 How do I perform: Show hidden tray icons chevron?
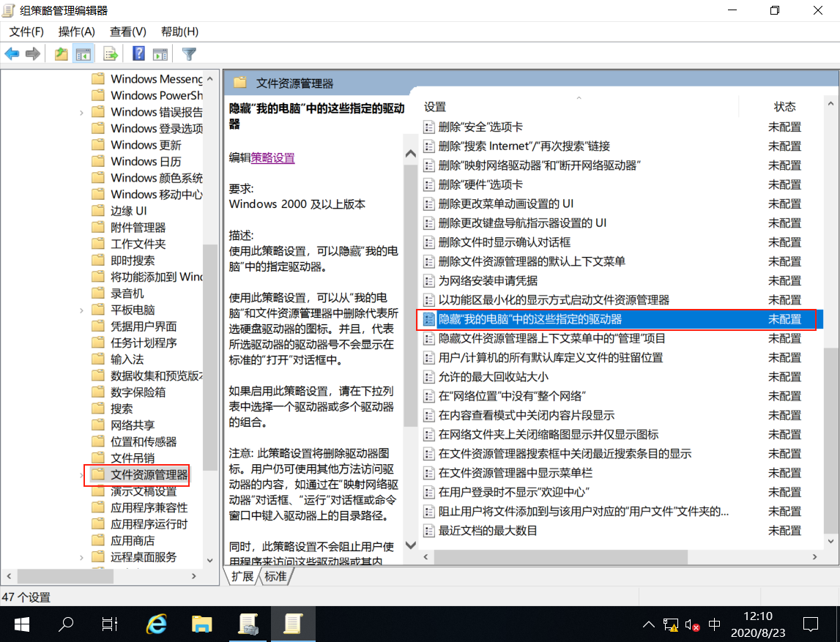(648, 624)
